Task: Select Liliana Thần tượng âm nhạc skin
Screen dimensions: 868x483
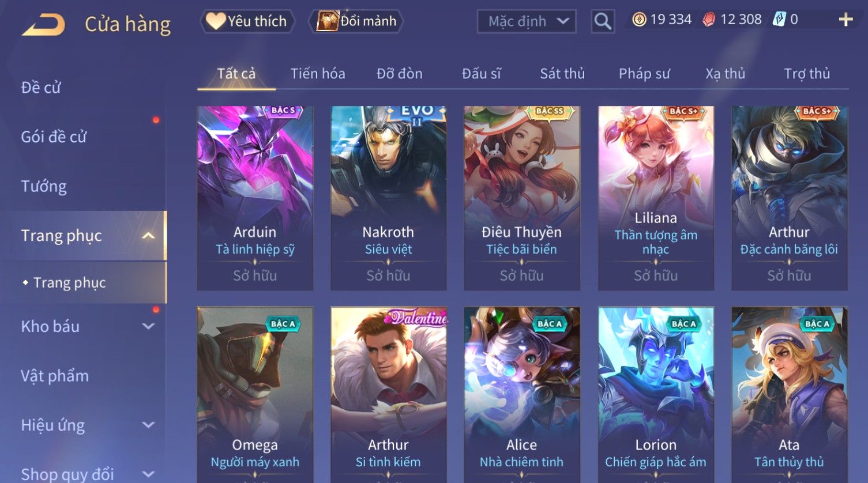Action: click(656, 198)
